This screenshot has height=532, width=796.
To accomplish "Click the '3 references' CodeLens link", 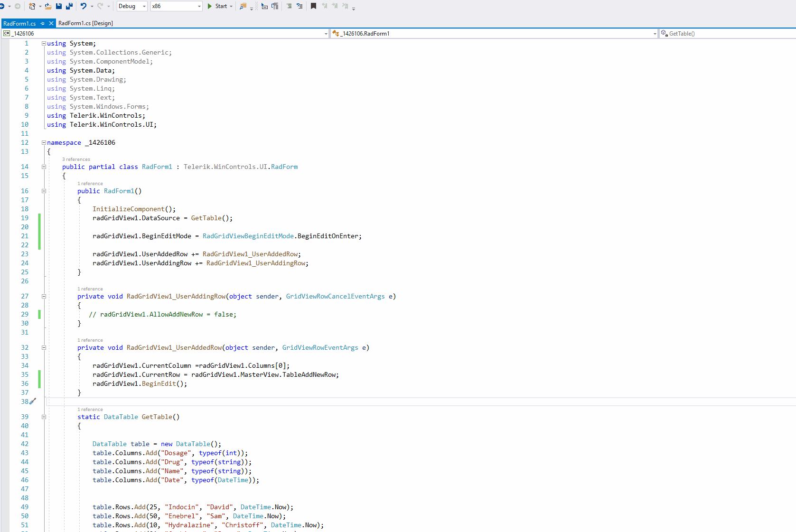I will [76, 159].
